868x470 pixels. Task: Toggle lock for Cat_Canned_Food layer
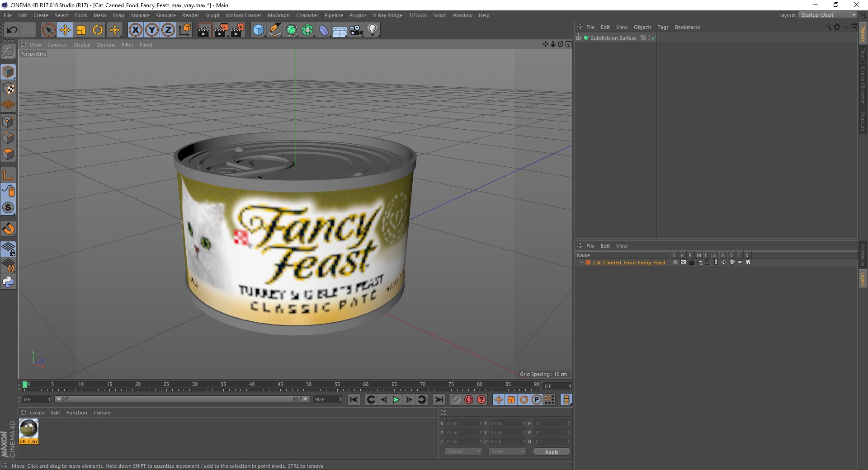point(707,262)
